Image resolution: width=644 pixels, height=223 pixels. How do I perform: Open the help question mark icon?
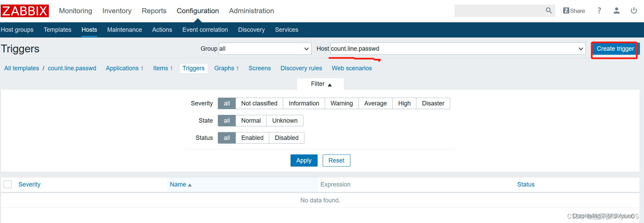[599, 11]
